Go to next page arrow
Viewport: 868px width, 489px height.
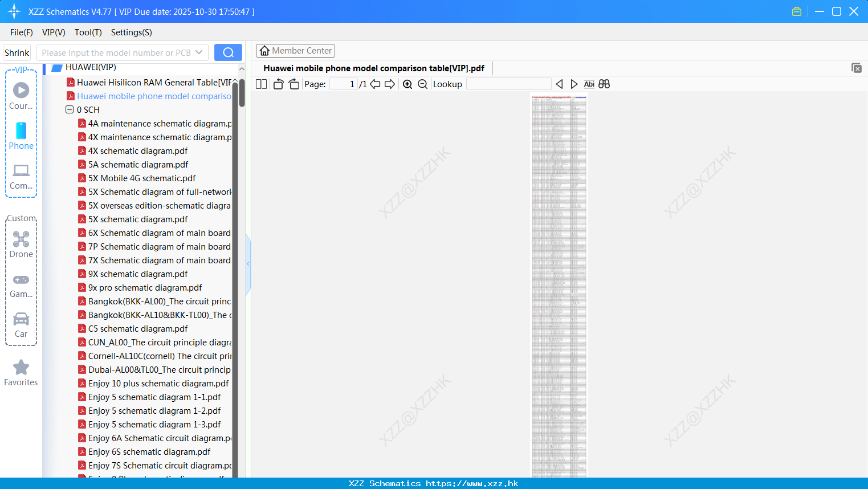click(x=390, y=84)
